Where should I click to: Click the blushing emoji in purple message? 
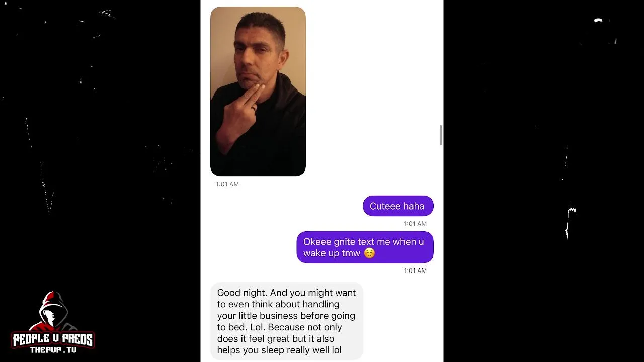(369, 253)
